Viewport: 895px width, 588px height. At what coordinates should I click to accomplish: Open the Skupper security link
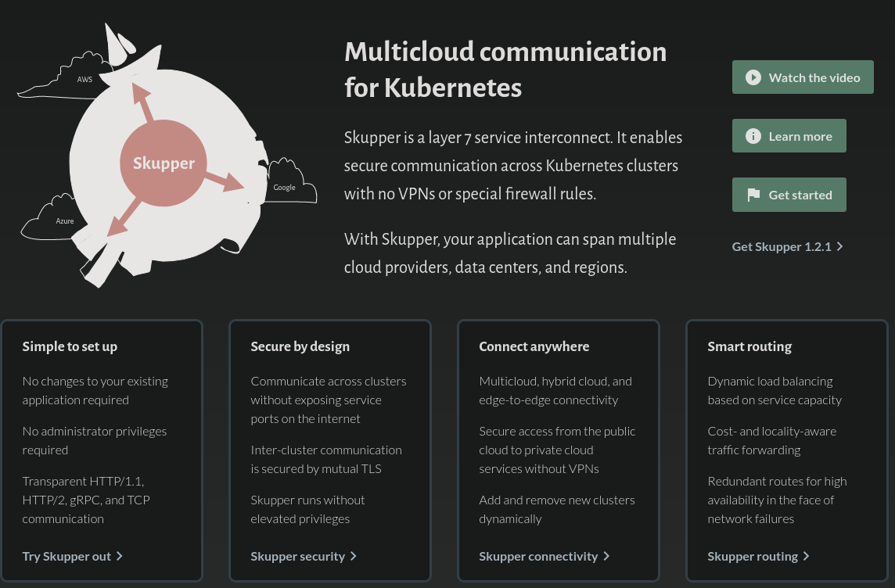point(297,556)
